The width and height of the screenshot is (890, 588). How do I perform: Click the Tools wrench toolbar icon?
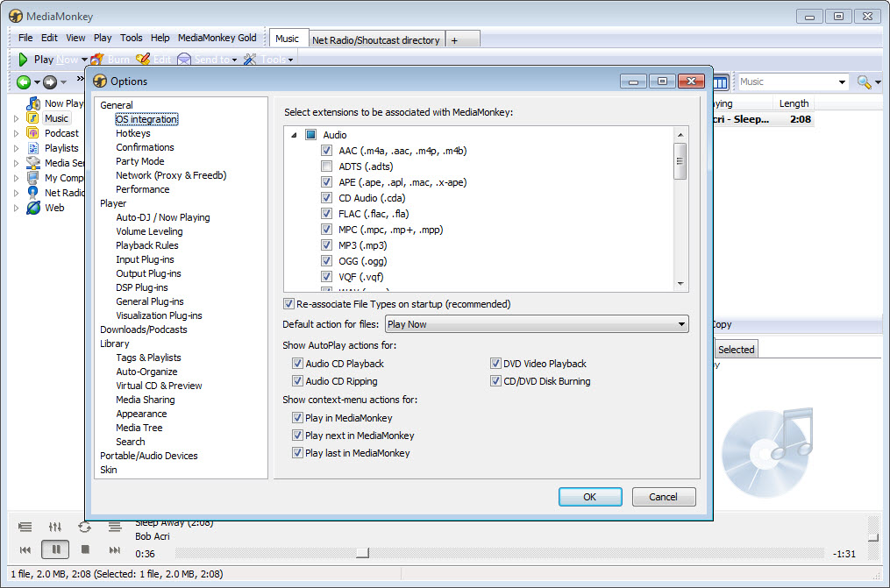pos(250,59)
